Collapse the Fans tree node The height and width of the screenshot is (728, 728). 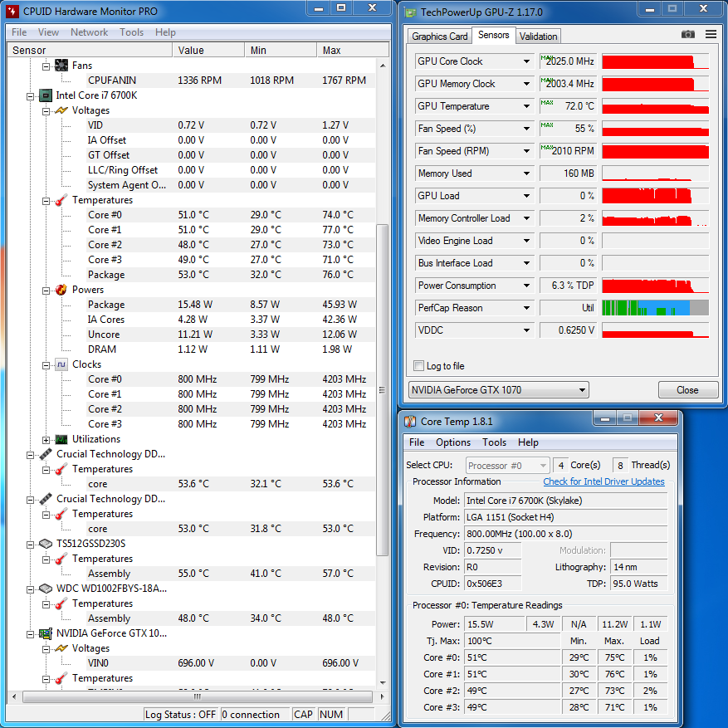click(x=46, y=66)
